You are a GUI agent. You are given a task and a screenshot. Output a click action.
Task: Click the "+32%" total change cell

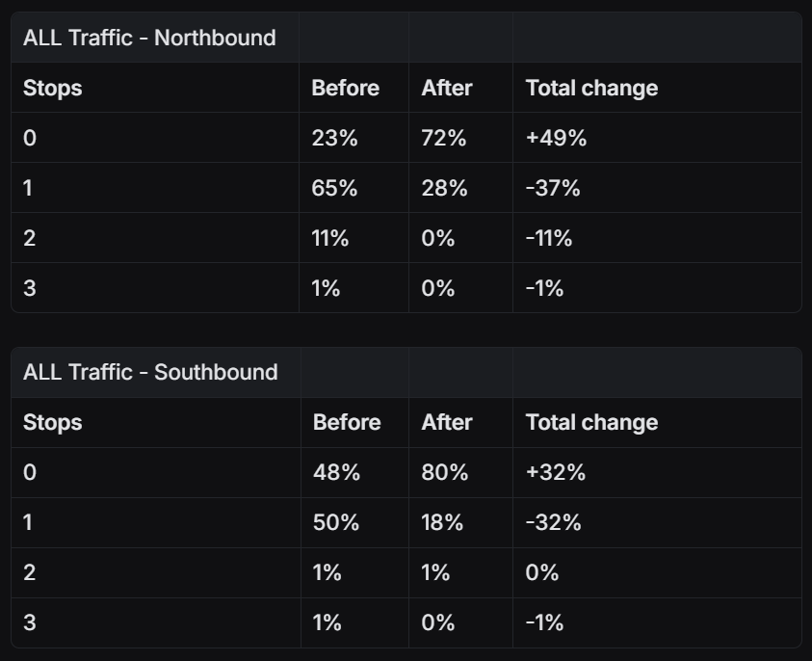tap(556, 472)
